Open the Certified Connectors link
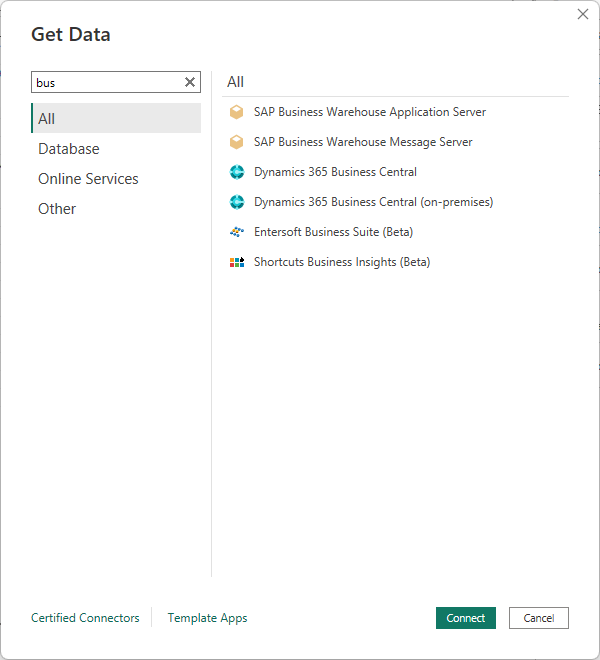Screen dimensions: 600x660 coord(85,617)
